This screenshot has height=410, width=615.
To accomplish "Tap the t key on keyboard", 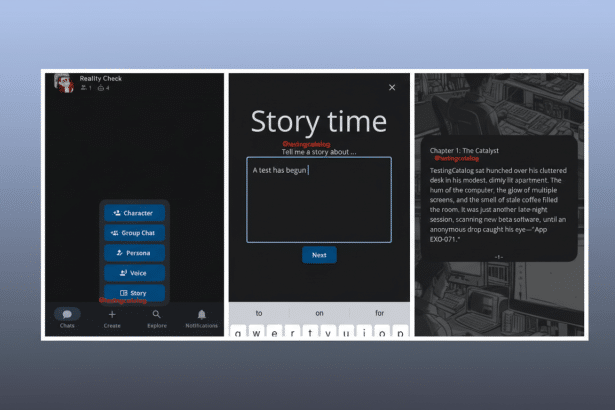I will [x=310, y=332].
